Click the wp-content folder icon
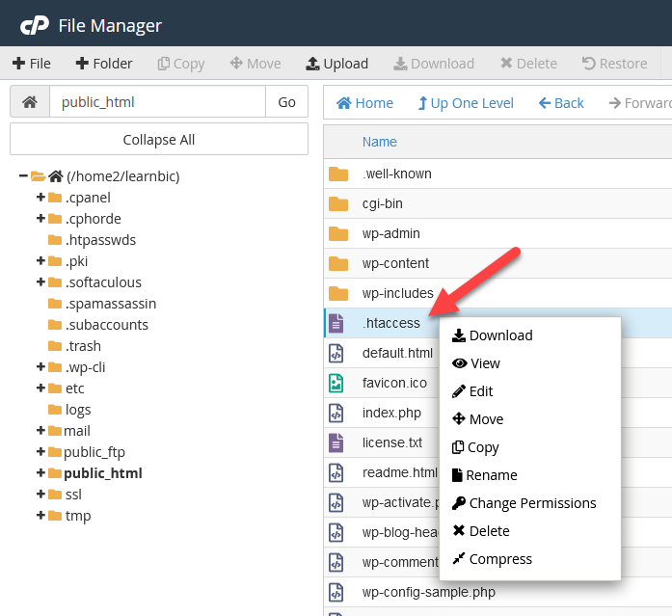The image size is (672, 616). [337, 263]
